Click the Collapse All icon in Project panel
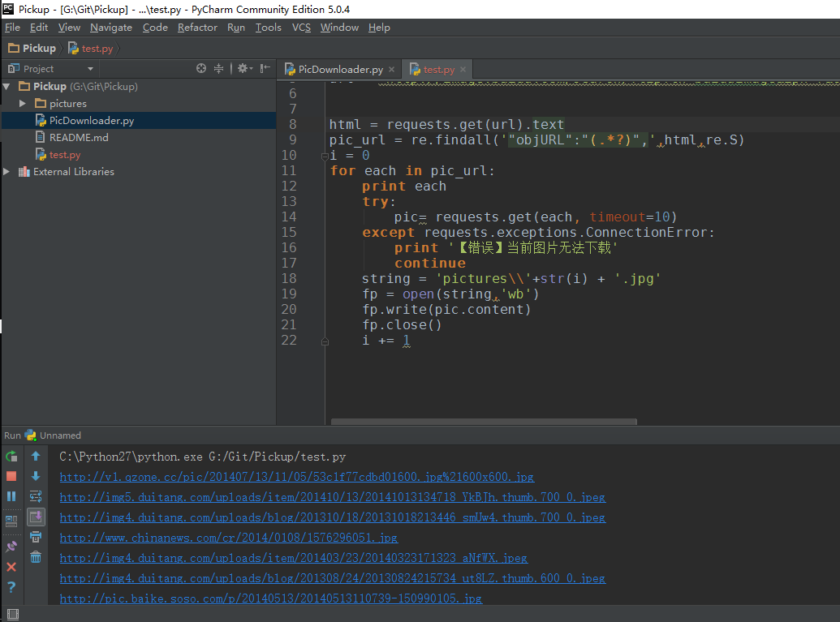This screenshot has width=840, height=622. pyautogui.click(x=218, y=68)
